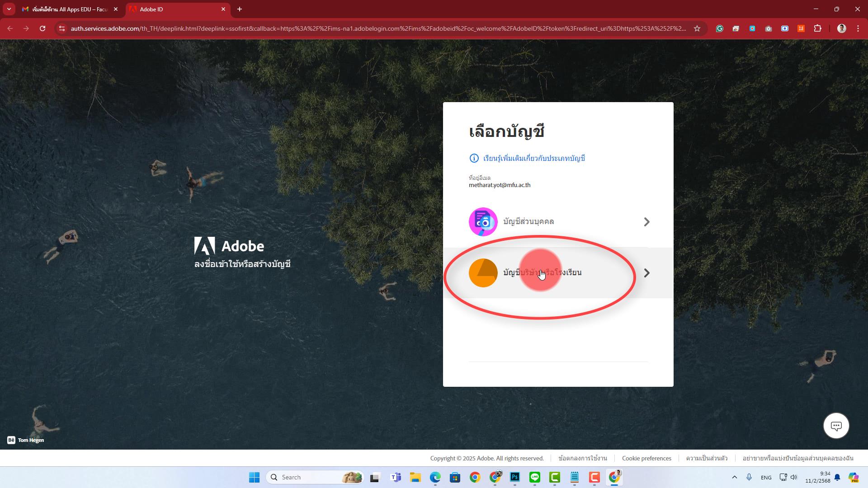Open Microsoft Teams from the taskbar
The width and height of the screenshot is (868, 488).
pyautogui.click(x=396, y=477)
